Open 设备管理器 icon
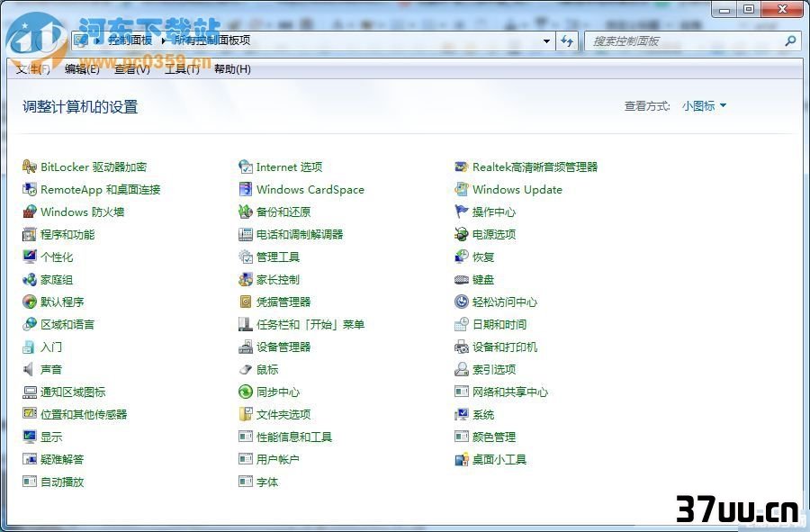The image size is (810, 532). (x=246, y=347)
